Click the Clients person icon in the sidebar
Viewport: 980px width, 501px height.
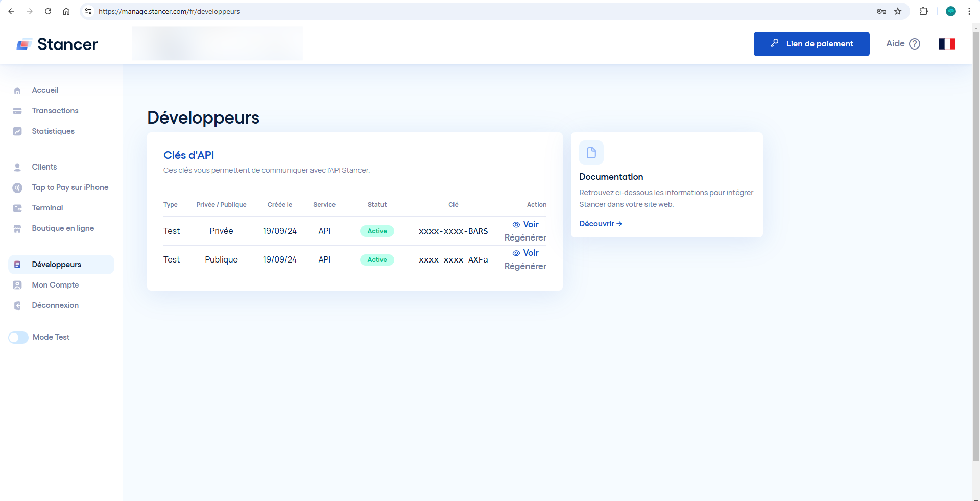click(17, 168)
